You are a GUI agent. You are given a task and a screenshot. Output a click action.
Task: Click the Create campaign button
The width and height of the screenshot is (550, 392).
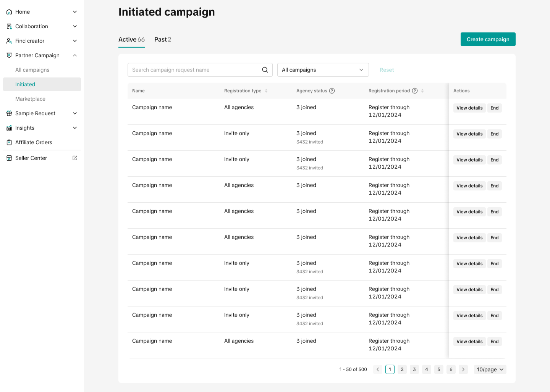tap(488, 39)
